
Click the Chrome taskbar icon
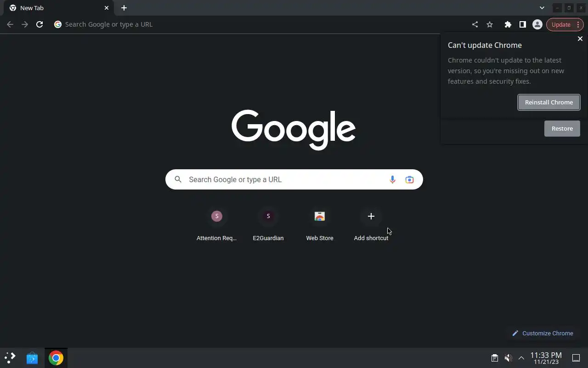(x=56, y=358)
